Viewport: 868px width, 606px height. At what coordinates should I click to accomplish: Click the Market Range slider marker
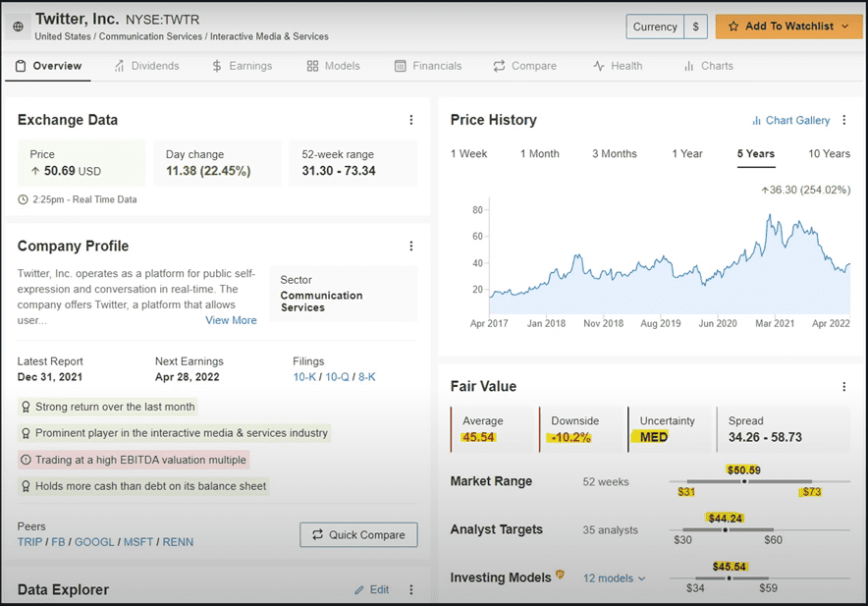pos(744,482)
